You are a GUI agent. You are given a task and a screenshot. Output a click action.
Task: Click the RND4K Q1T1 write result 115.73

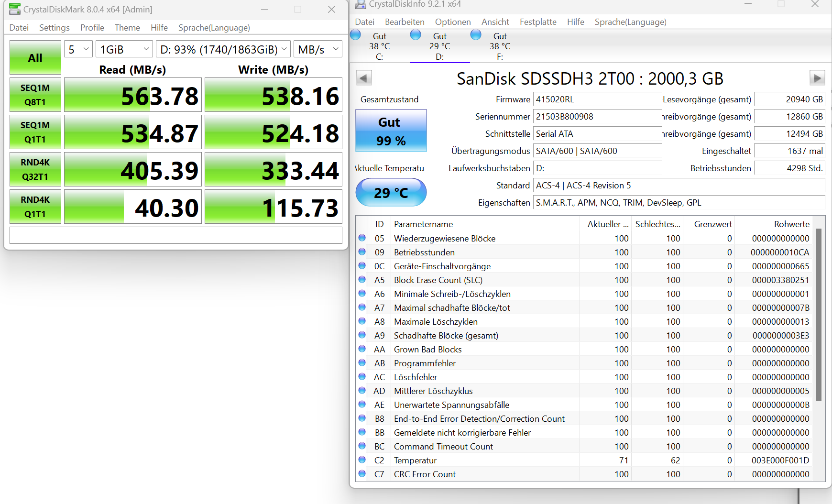[x=274, y=207]
